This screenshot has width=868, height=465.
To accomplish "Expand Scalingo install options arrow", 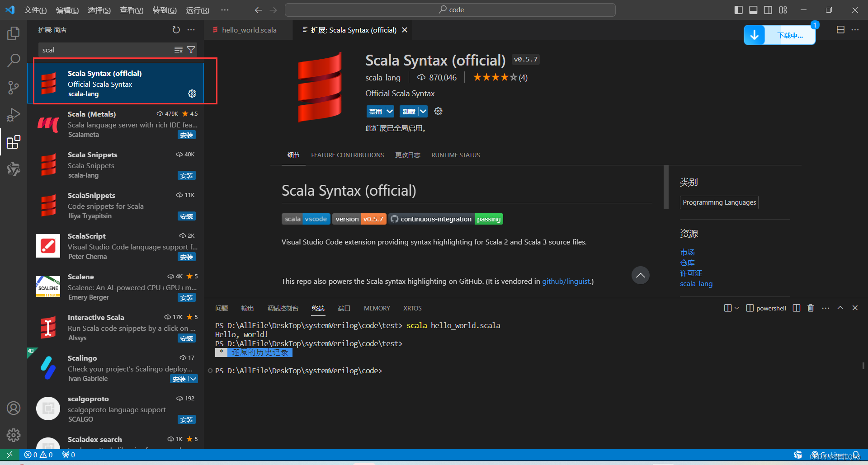I will [193, 379].
